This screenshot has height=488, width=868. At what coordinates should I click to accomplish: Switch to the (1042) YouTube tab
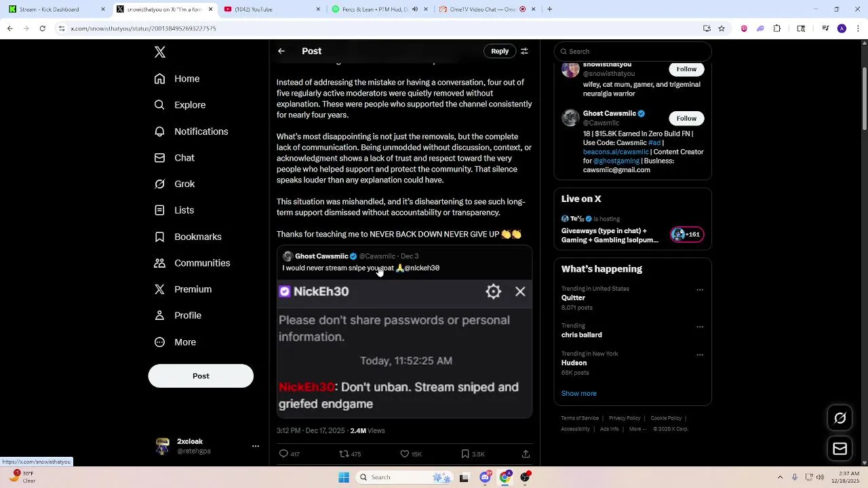[271, 9]
